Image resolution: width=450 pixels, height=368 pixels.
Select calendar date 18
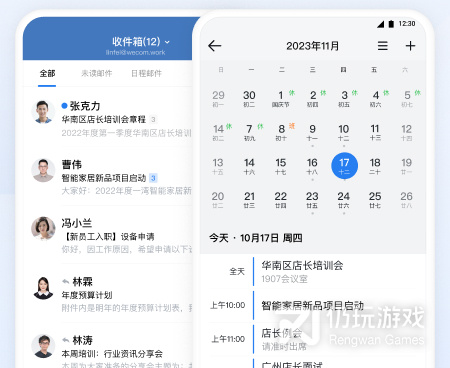pos(375,166)
